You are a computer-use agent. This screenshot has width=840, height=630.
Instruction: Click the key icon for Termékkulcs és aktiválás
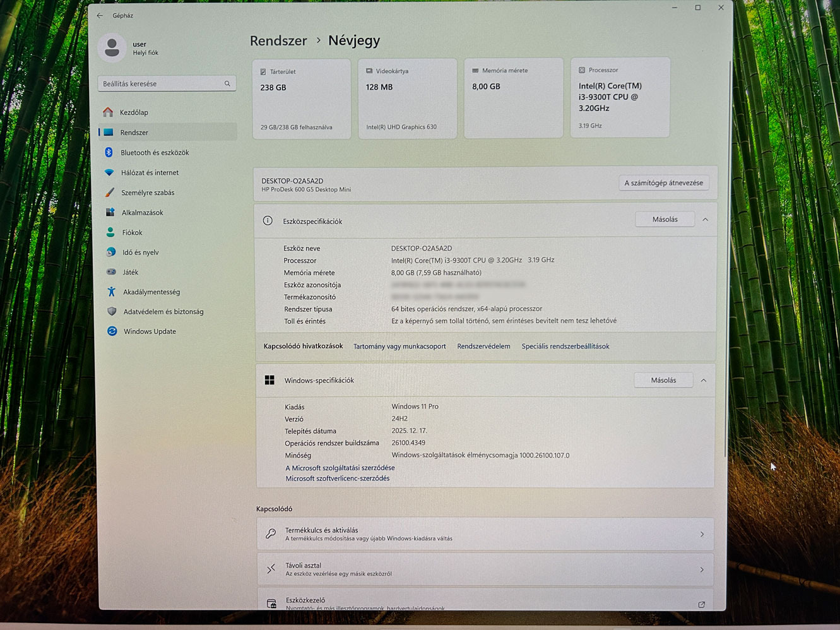pos(271,533)
